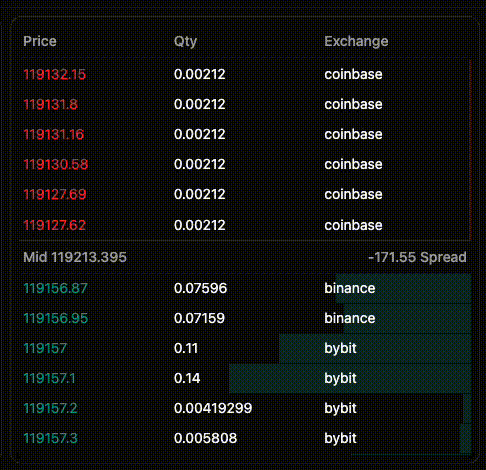The image size is (486, 470).
Task: Select bid price 119157.1
Action: click(x=49, y=378)
